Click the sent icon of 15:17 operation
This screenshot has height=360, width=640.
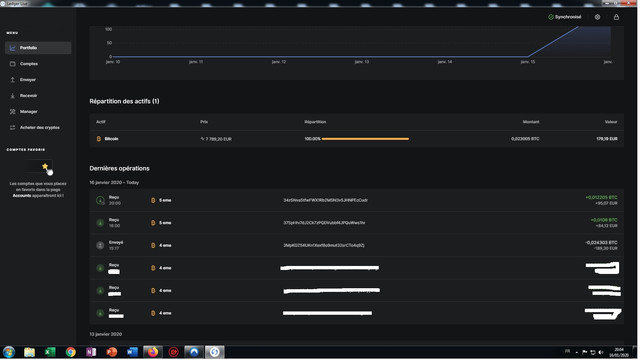[x=100, y=245]
